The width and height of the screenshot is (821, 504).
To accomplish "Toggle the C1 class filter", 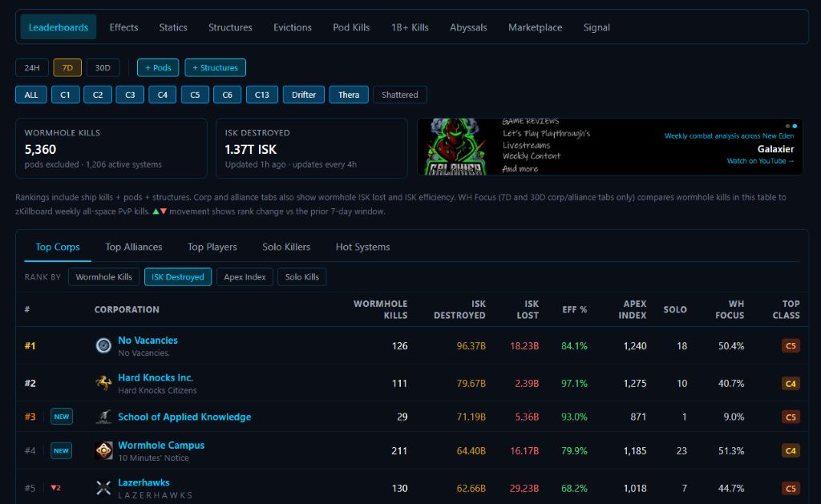I will [66, 95].
